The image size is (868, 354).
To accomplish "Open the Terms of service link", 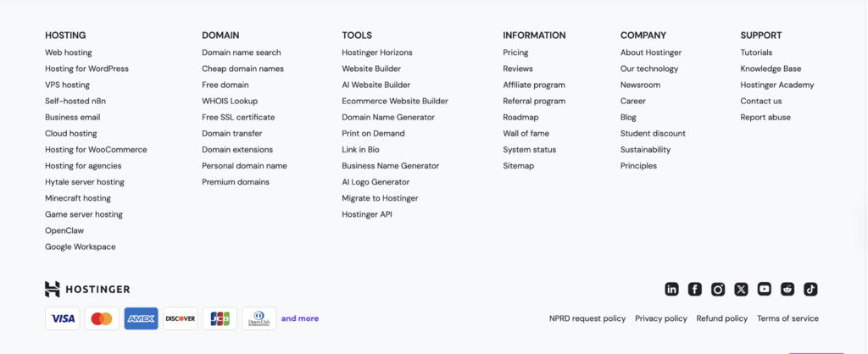I will [787, 318].
